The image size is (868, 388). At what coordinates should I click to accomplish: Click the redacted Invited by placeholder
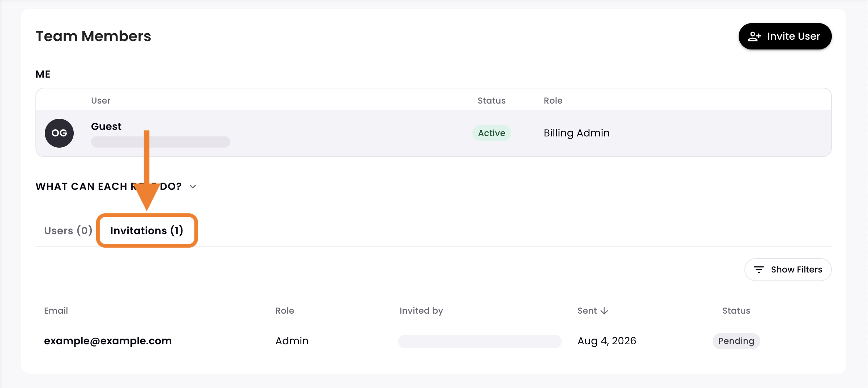pyautogui.click(x=480, y=341)
